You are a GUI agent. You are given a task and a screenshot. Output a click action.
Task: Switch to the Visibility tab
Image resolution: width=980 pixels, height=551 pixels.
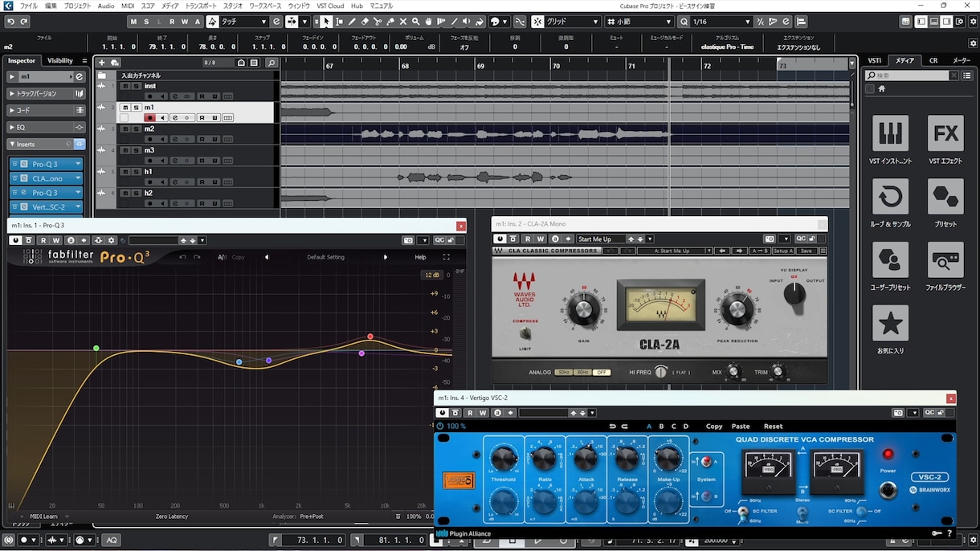click(x=60, y=60)
